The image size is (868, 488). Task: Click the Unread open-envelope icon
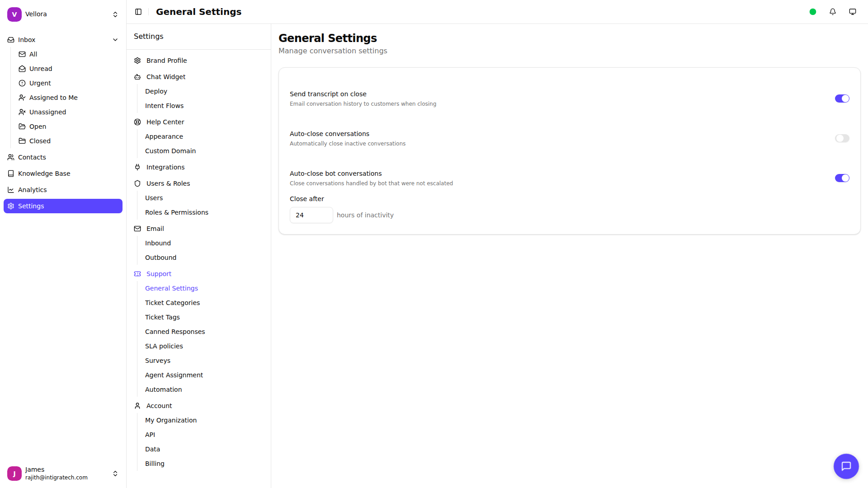tap(22, 69)
